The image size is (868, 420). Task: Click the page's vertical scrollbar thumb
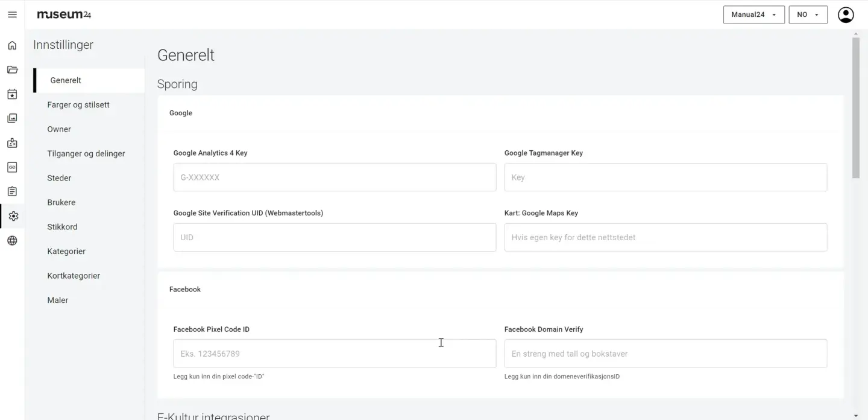(x=855, y=107)
